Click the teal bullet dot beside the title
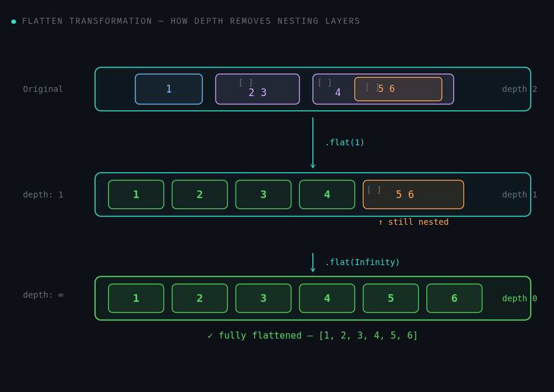The image size is (554, 392). 14,21
